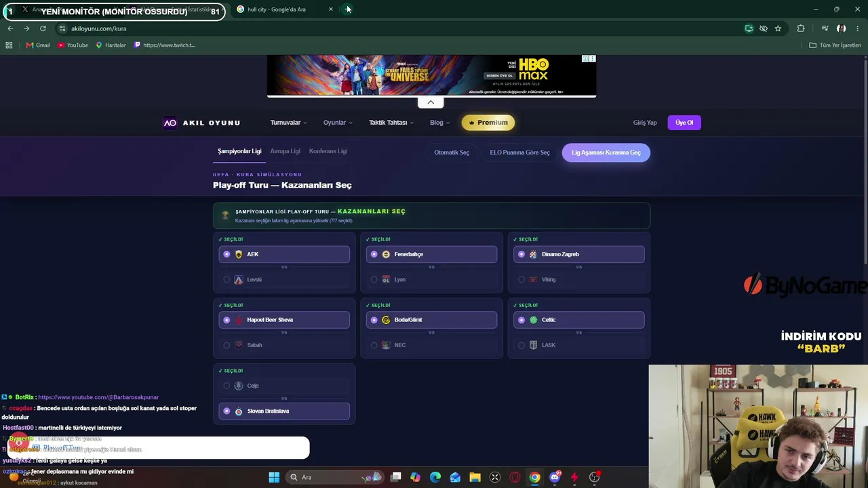Click the crossed-eye icon in address bar
Viewport: 868px width, 488px height.
tap(764, 28)
